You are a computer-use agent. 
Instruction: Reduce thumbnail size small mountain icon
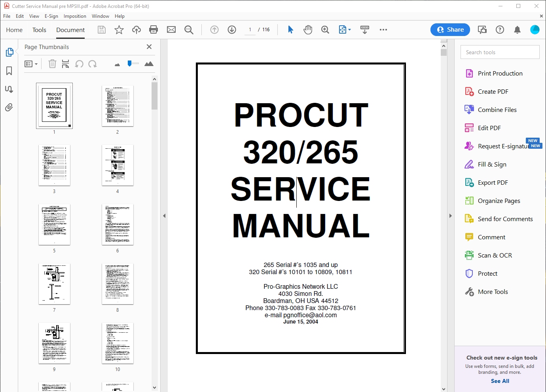[117, 64]
